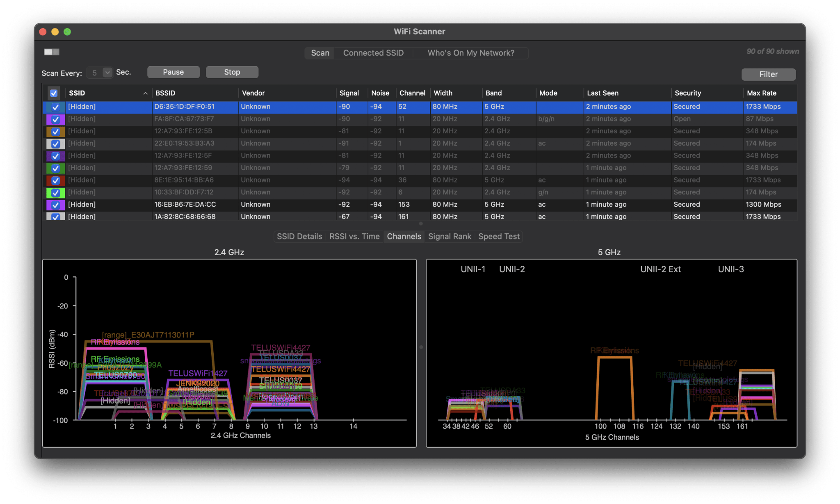The height and width of the screenshot is (504, 840).
Task: Uncheck the 12:A7:93:FE:12:5B row checkbox
Action: pyautogui.click(x=55, y=132)
